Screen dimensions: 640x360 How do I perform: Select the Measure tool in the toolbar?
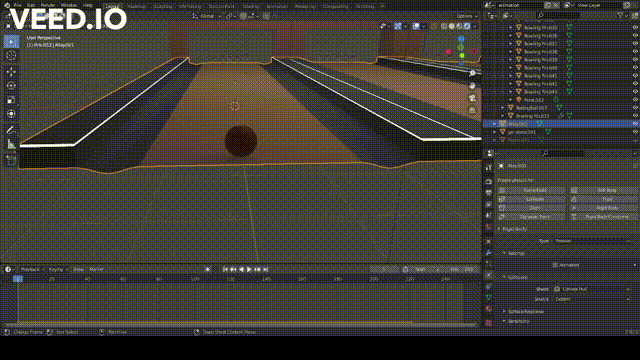[11, 144]
